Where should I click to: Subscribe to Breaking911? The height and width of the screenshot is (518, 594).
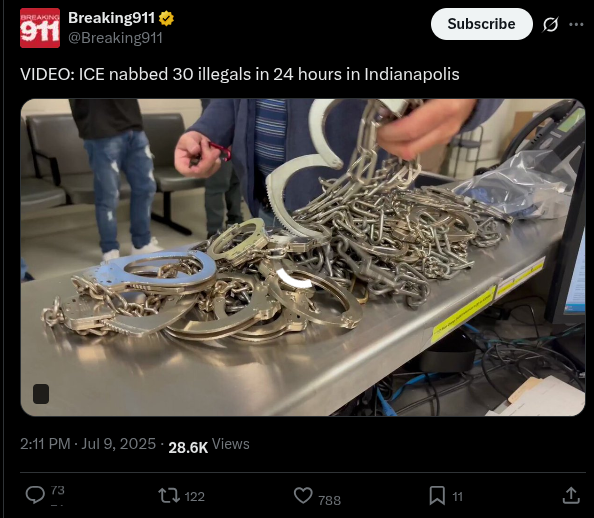point(481,24)
